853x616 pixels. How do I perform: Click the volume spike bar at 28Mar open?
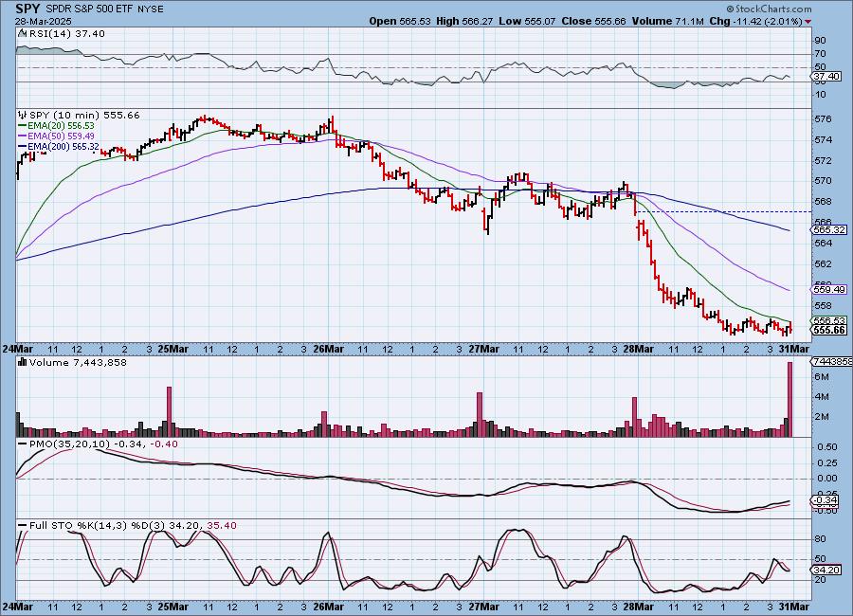click(x=634, y=417)
